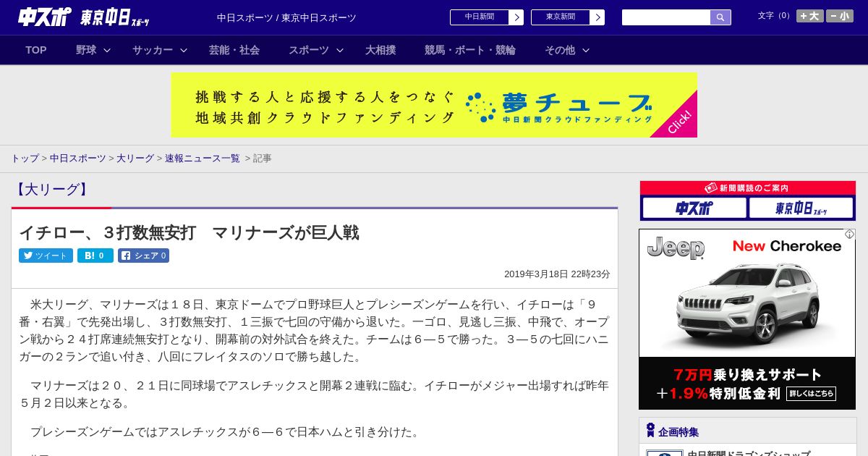This screenshot has width=868, height=456.
Task: Focus the site search input field
Action: pyautogui.click(x=666, y=17)
